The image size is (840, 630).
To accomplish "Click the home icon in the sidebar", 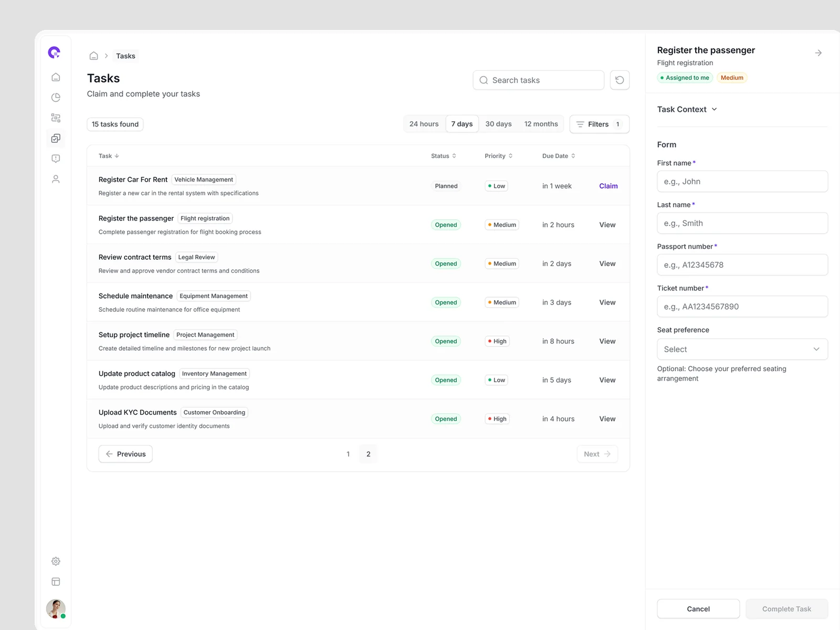I will click(56, 77).
